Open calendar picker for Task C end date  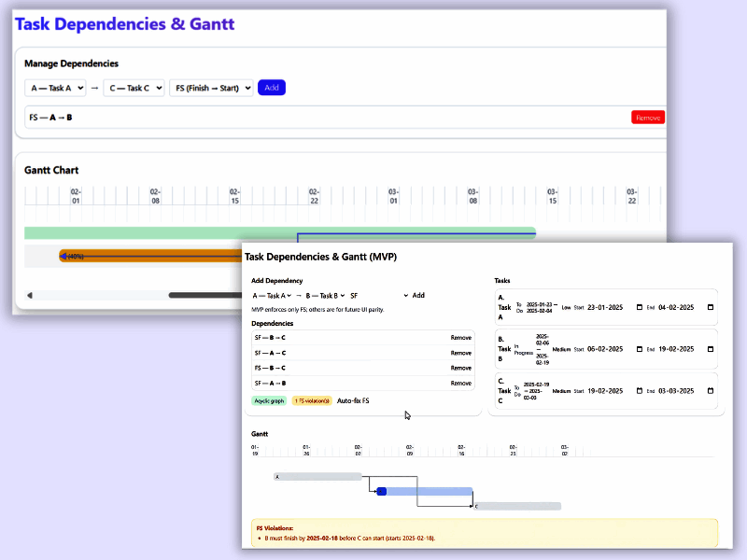coord(710,391)
